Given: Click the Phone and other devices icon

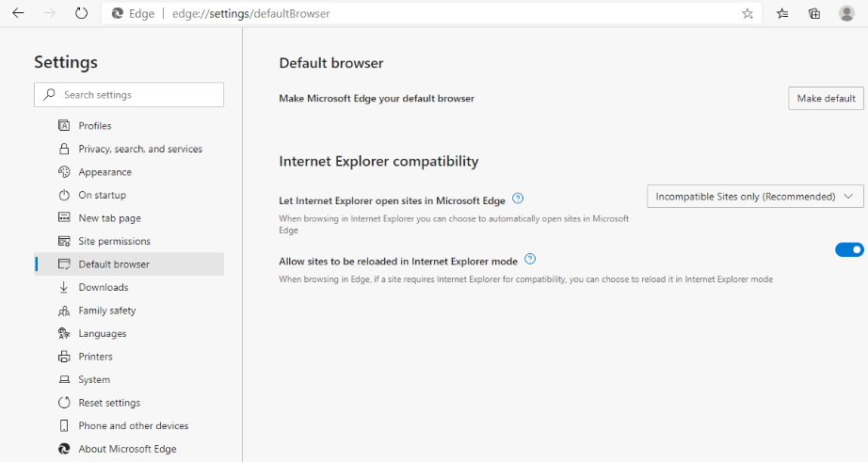Looking at the screenshot, I should click(64, 425).
